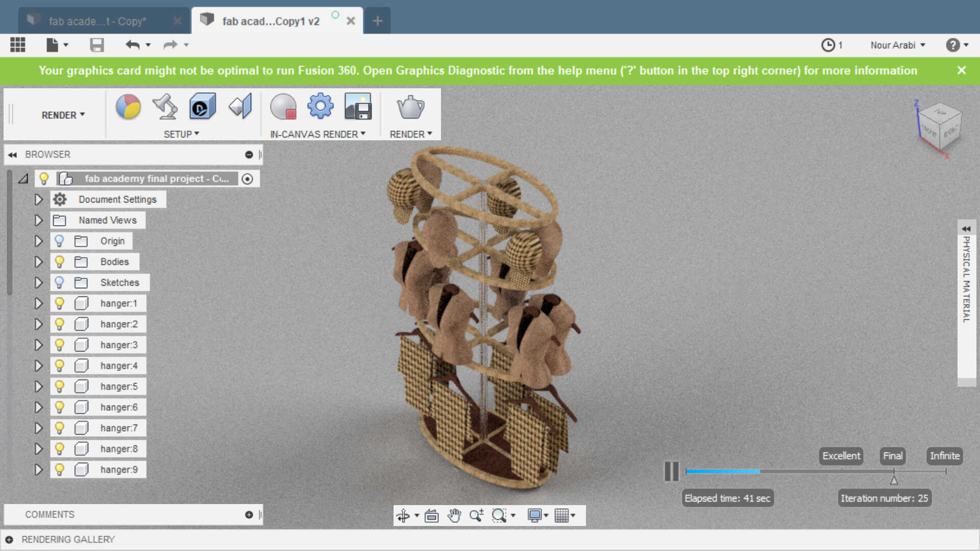
Task: Stop the in-canvas render
Action: coord(283,107)
